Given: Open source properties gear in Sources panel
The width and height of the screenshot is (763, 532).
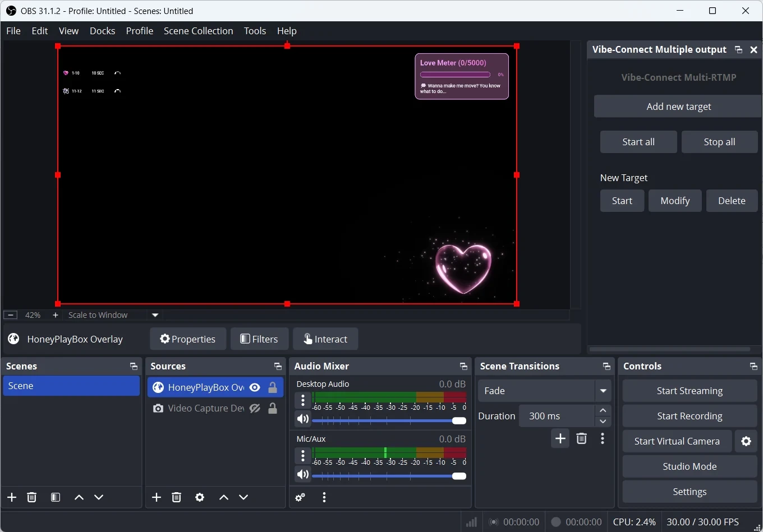Looking at the screenshot, I should [200, 497].
